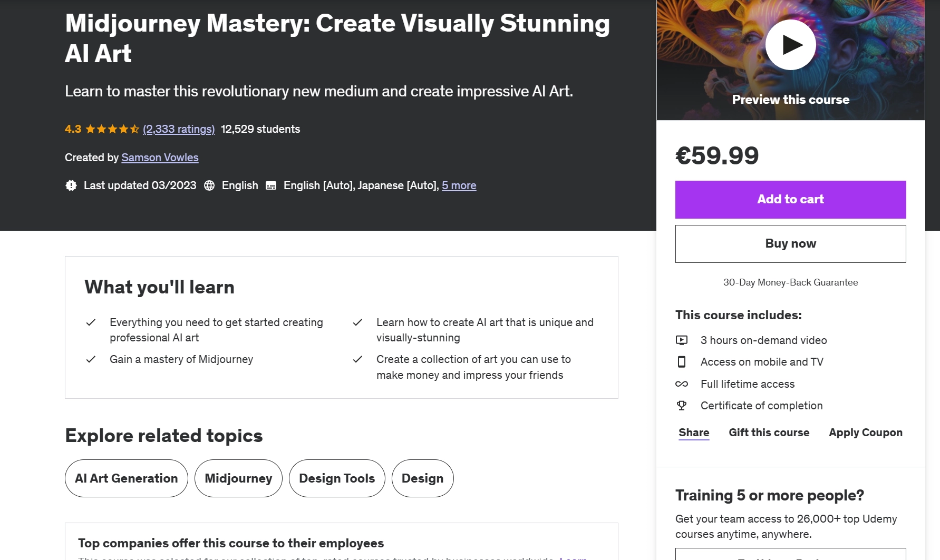Click the infinity lifetime access icon
The image size is (940, 560).
coord(682,384)
